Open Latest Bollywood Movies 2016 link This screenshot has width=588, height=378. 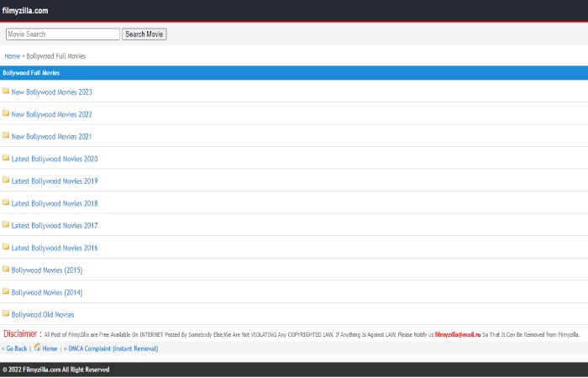(x=55, y=248)
